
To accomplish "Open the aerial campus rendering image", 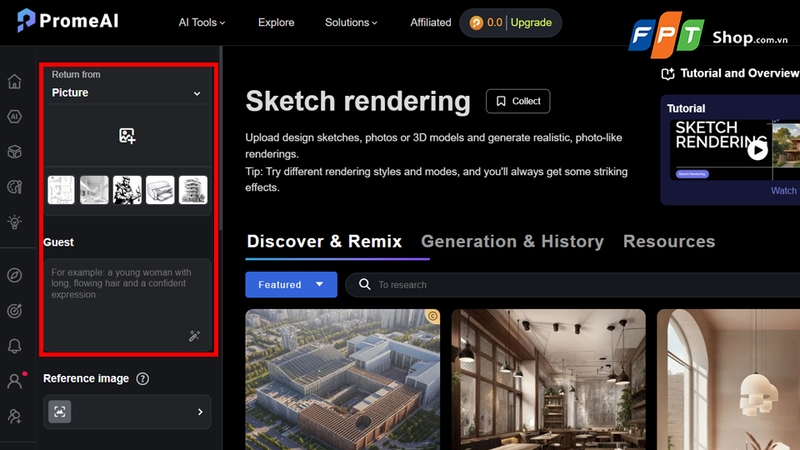I will pyautogui.click(x=342, y=380).
